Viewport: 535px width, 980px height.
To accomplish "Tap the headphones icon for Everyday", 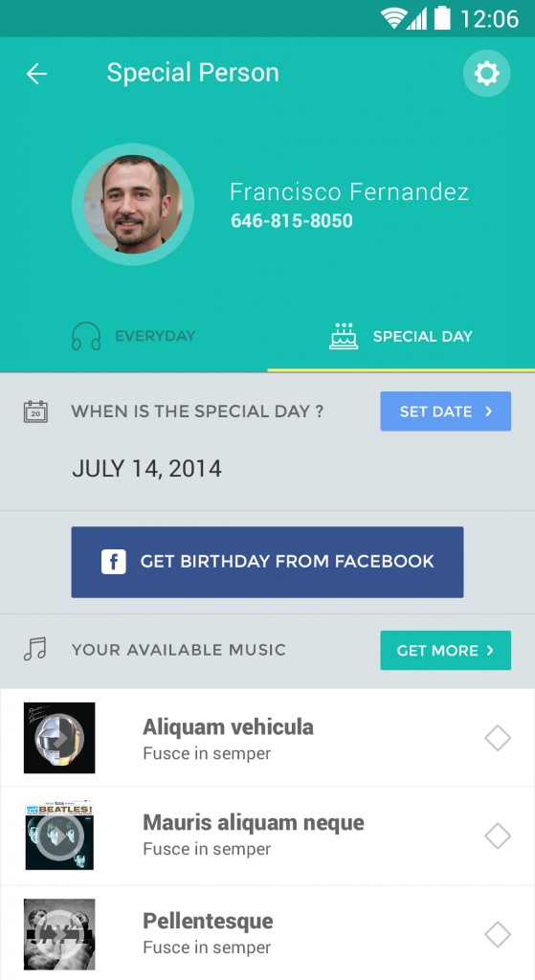I will pos(86,336).
